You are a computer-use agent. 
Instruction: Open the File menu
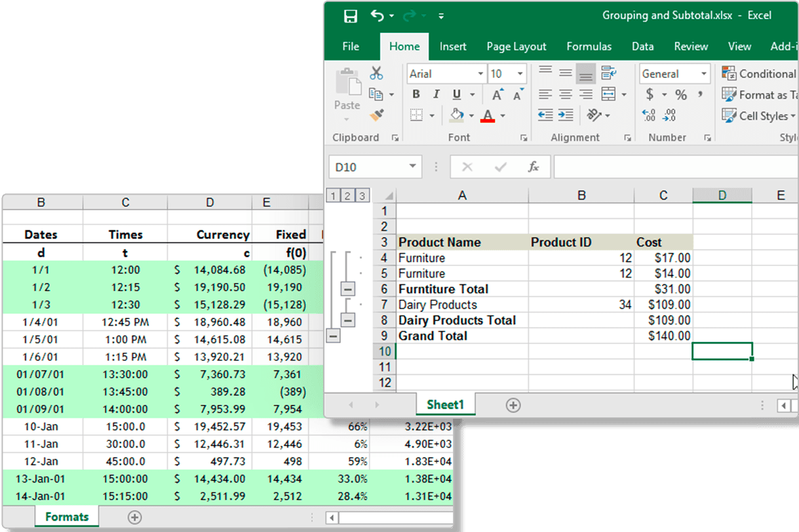click(x=351, y=47)
